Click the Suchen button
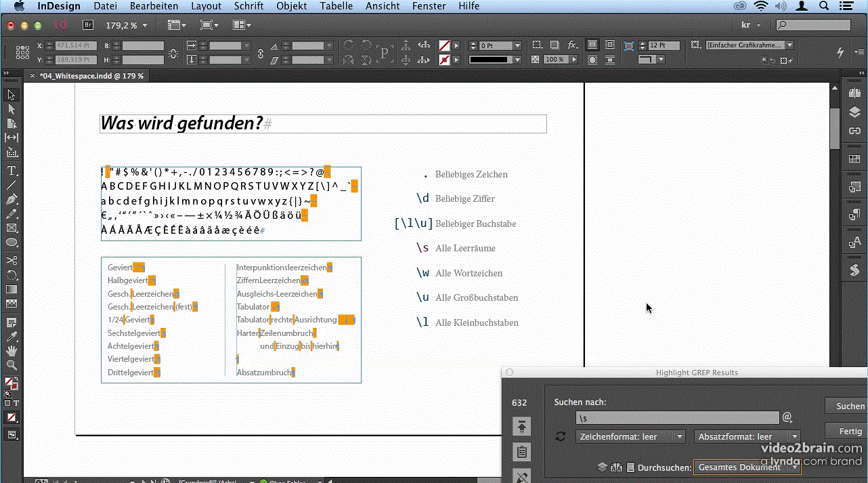 [847, 406]
